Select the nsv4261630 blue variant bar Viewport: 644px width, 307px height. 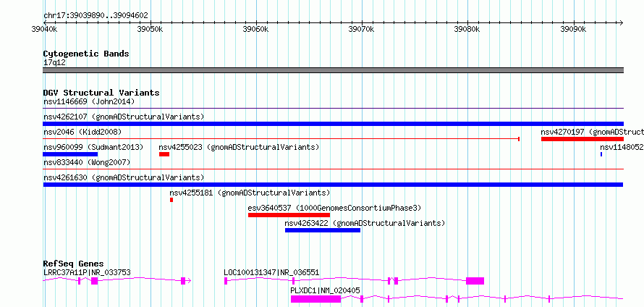[x=333, y=185]
